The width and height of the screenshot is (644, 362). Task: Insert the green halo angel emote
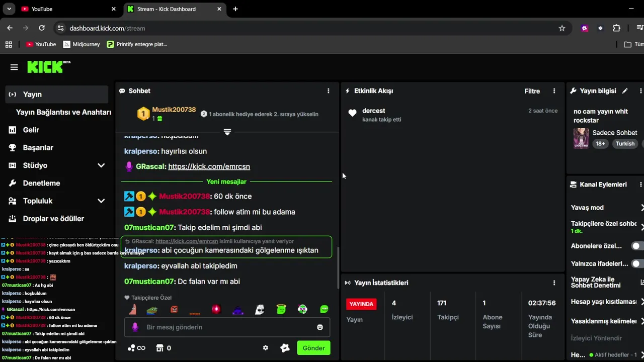pyautogui.click(x=281, y=309)
